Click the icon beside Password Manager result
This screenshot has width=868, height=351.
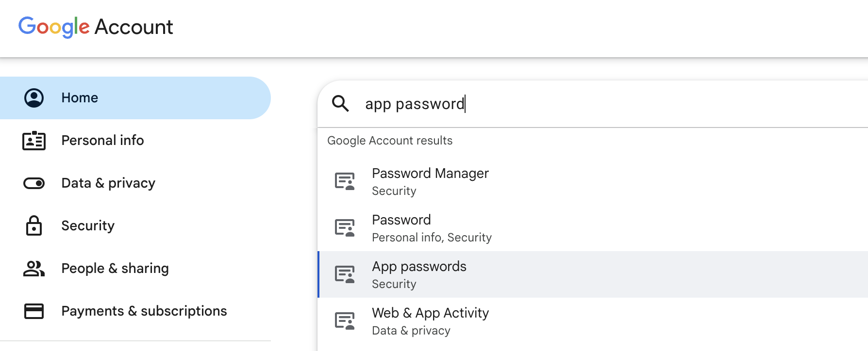tap(345, 181)
